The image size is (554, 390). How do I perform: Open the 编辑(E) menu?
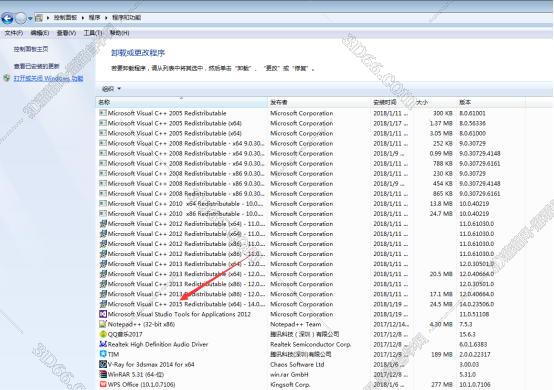point(40,33)
